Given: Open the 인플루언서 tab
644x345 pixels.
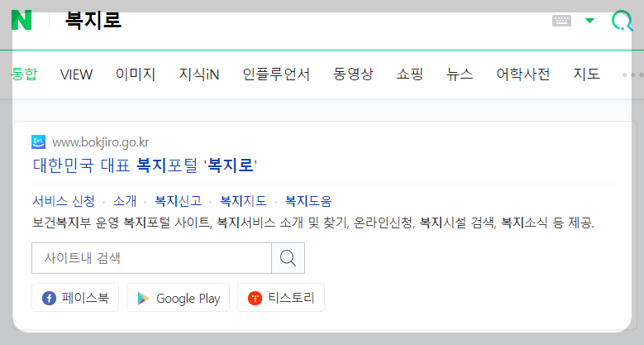Looking at the screenshot, I should (x=276, y=74).
